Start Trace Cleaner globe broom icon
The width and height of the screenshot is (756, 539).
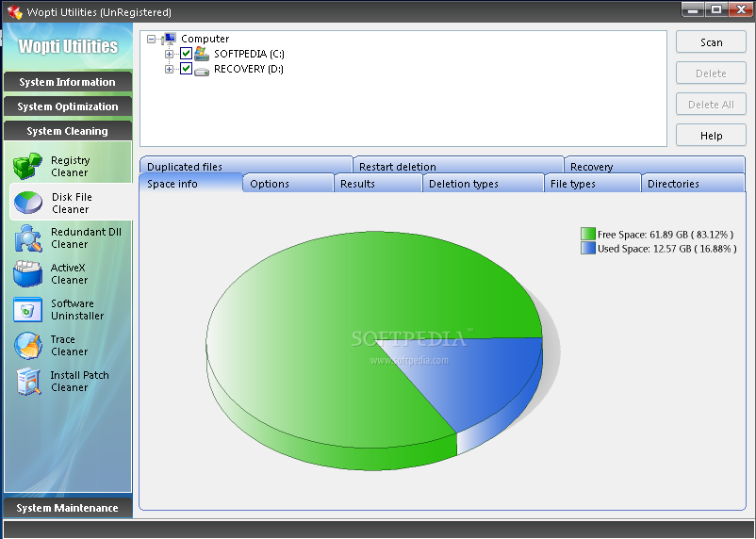(28, 345)
